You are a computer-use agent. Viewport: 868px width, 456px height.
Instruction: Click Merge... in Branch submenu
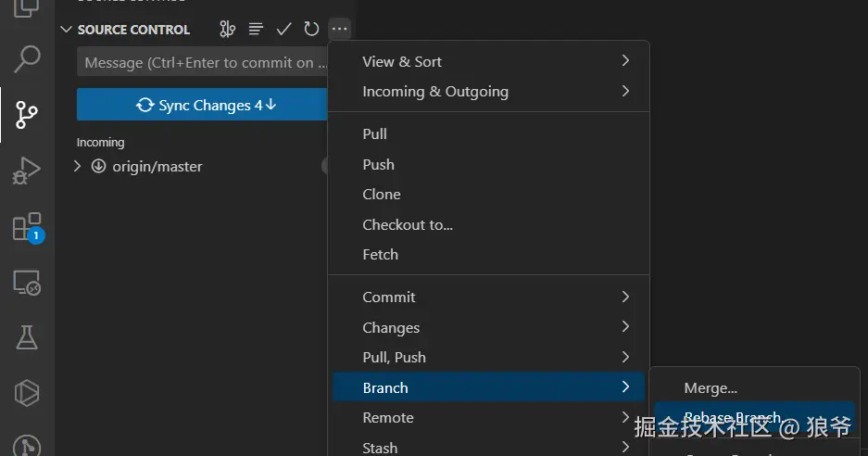click(711, 387)
